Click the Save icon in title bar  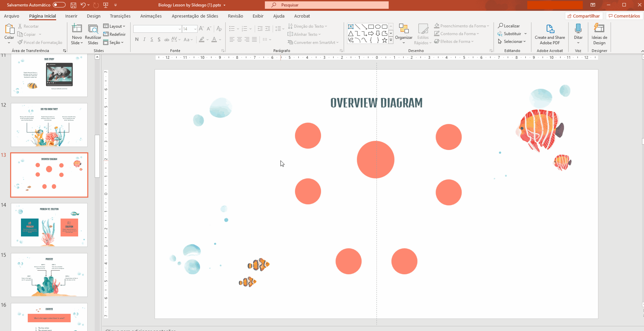pyautogui.click(x=73, y=5)
